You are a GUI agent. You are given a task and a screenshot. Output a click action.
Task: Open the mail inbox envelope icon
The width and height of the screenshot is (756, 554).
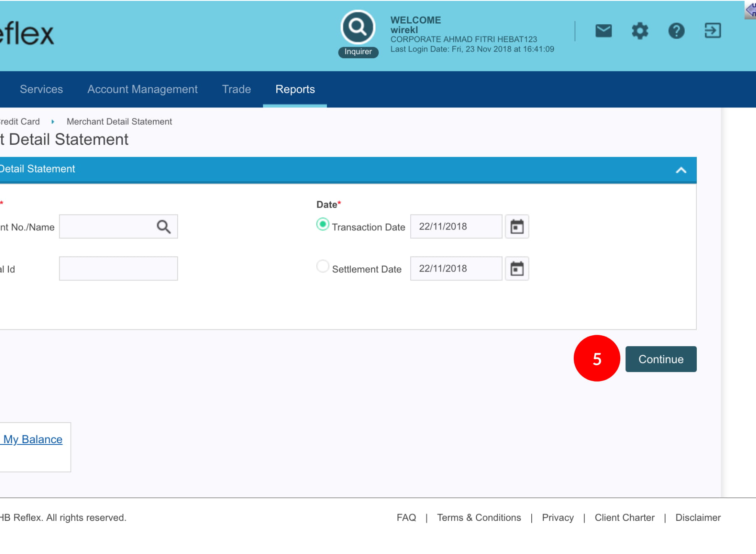(604, 31)
